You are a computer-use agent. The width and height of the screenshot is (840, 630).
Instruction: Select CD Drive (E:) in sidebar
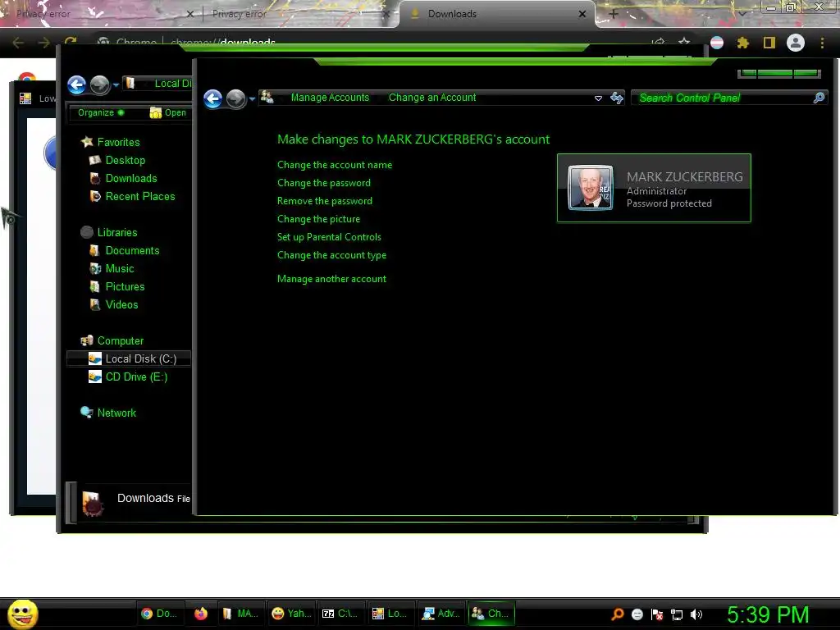point(136,377)
